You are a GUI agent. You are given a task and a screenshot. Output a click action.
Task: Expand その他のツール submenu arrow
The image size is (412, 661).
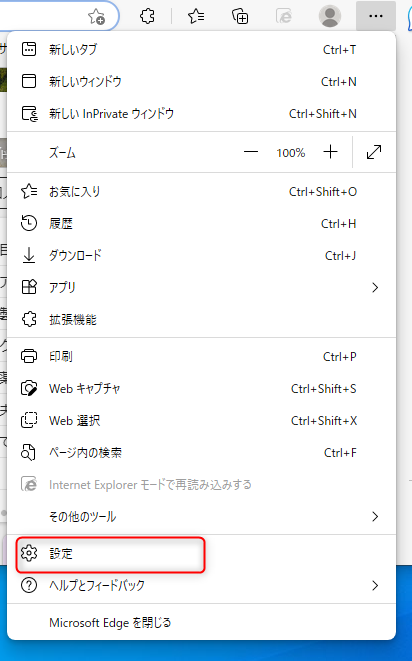[375, 516]
